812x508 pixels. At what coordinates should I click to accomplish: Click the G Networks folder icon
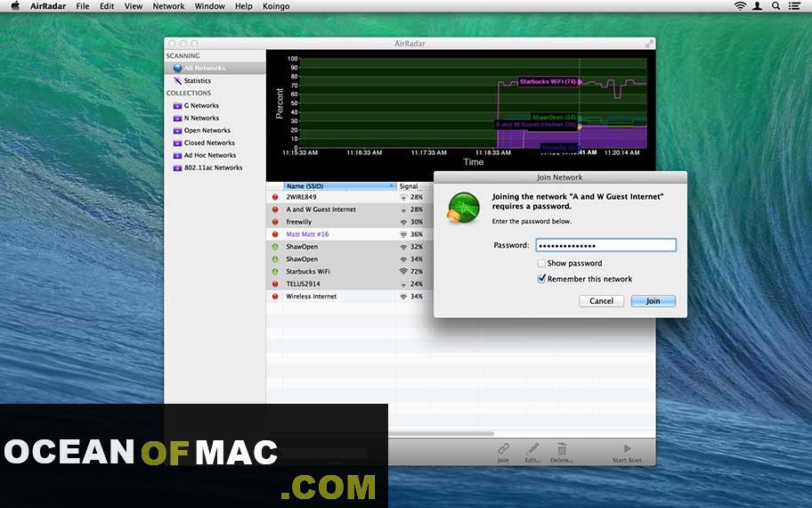coord(177,106)
